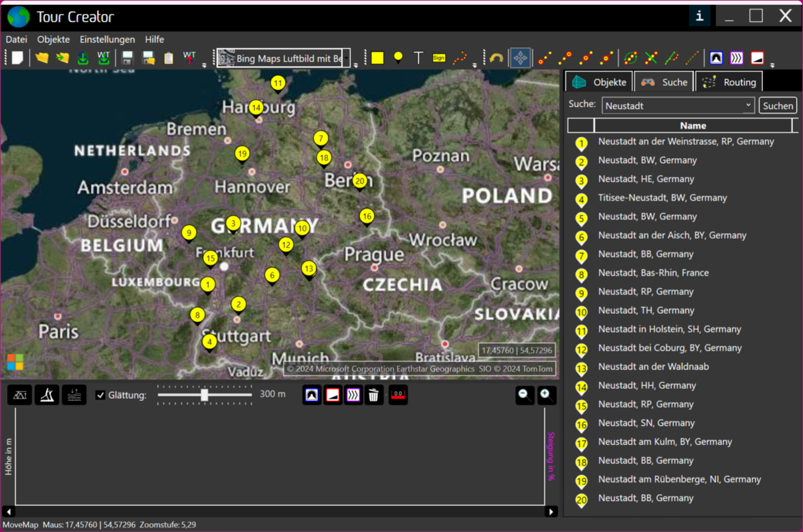Click the green branching route icon
803x532 pixels.
[672, 58]
